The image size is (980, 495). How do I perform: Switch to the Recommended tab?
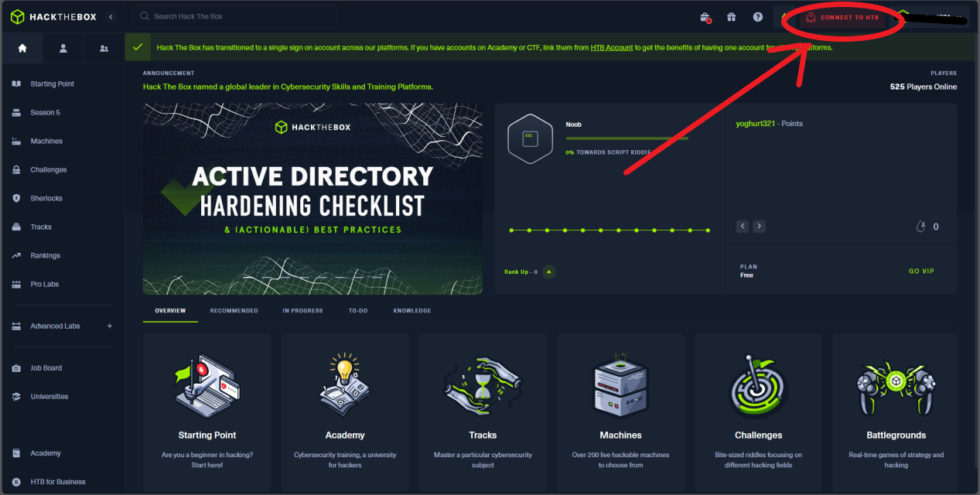click(x=234, y=311)
